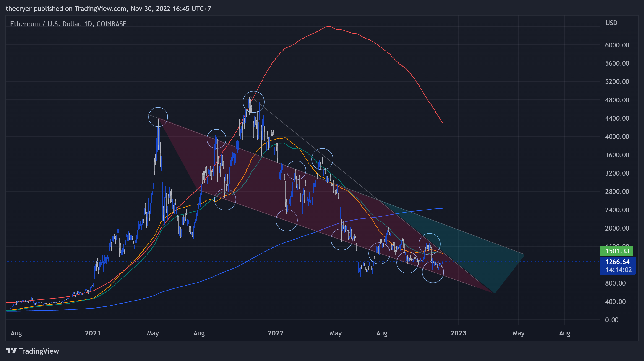
Task: Click the 800.00 price axis label
Action: pyautogui.click(x=615, y=283)
